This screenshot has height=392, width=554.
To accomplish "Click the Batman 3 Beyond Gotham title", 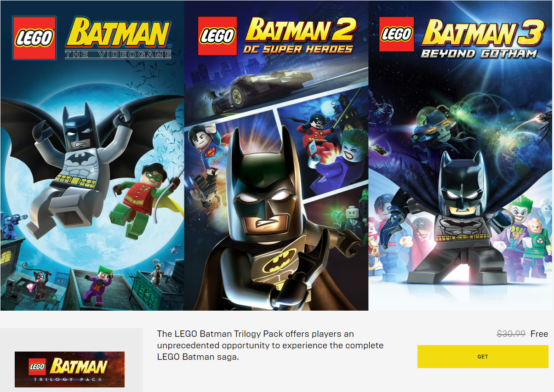I will pyautogui.click(x=482, y=39).
